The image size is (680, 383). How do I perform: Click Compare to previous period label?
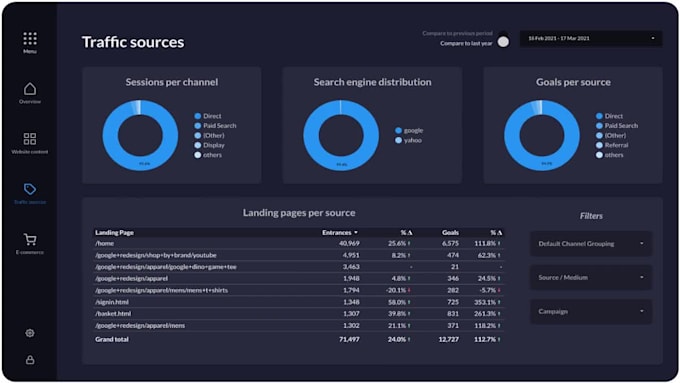(x=458, y=33)
